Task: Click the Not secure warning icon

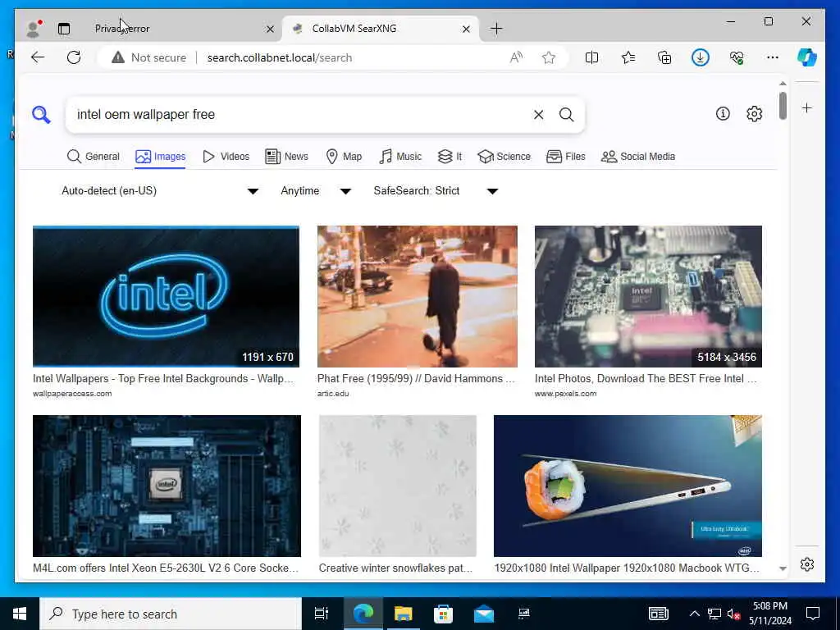Action: coord(118,57)
